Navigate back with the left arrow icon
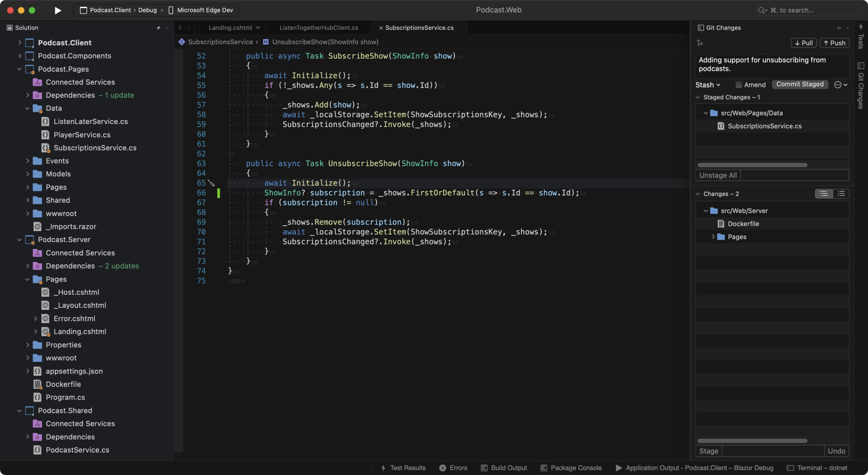Image resolution: width=868 pixels, height=475 pixels. [180, 28]
